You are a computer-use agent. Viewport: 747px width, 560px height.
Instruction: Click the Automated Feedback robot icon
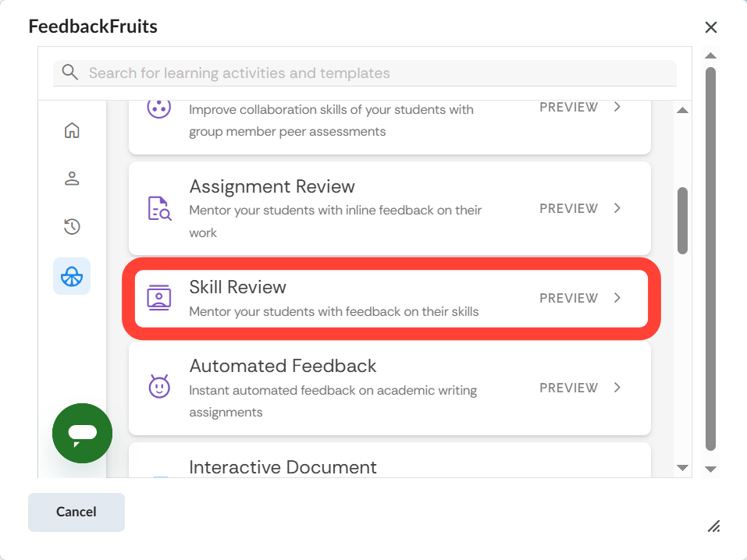click(159, 387)
